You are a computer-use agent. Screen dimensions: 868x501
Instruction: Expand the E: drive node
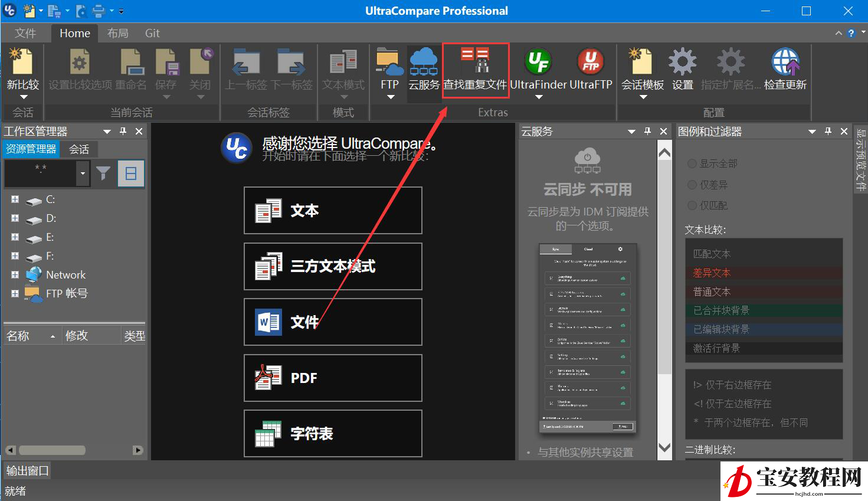(15, 237)
